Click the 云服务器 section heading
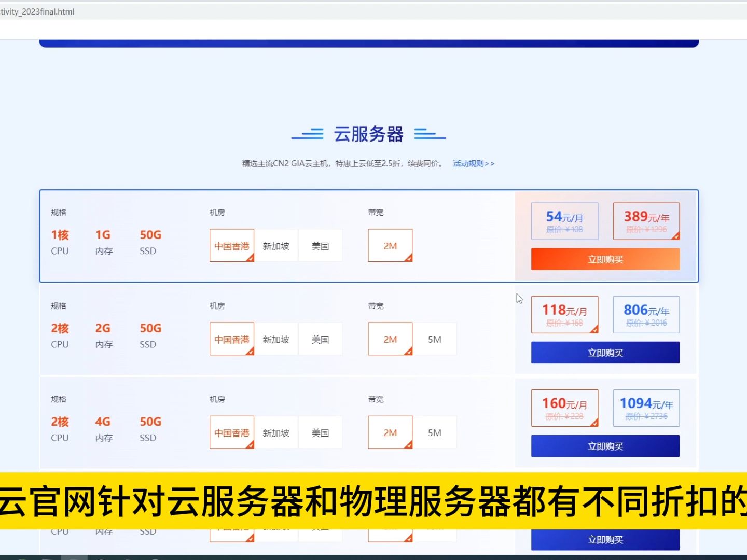 tap(368, 134)
